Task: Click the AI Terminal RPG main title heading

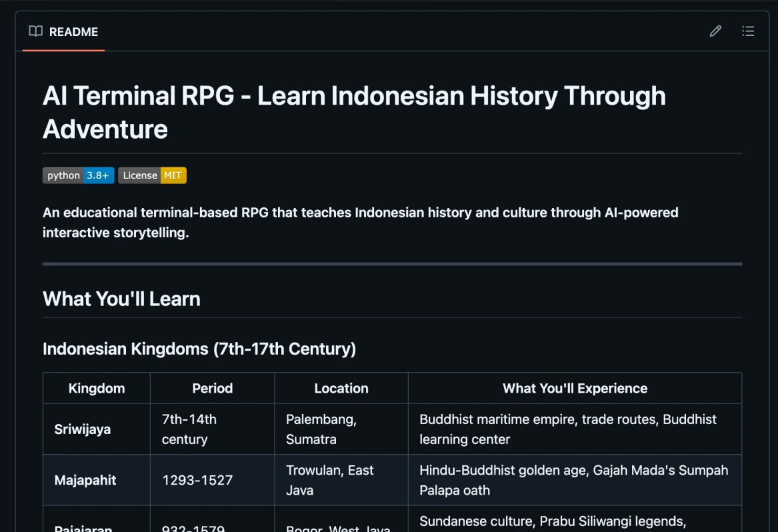Action: tap(354, 95)
